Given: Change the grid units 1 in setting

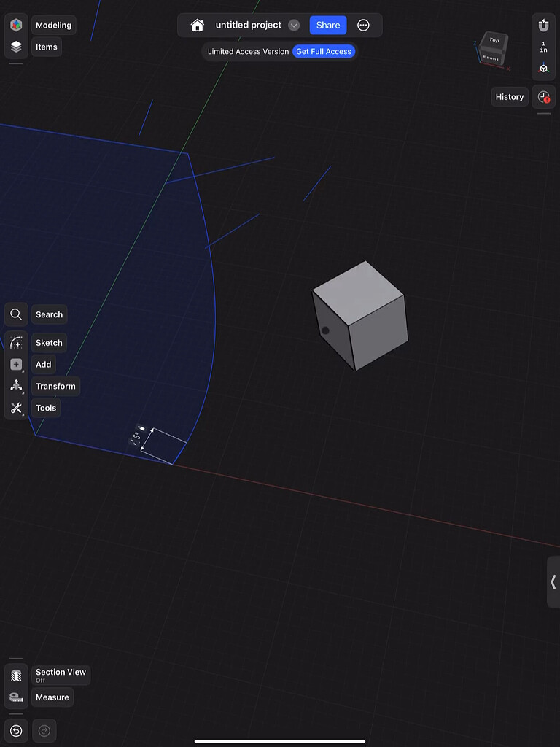Looking at the screenshot, I should [543, 47].
